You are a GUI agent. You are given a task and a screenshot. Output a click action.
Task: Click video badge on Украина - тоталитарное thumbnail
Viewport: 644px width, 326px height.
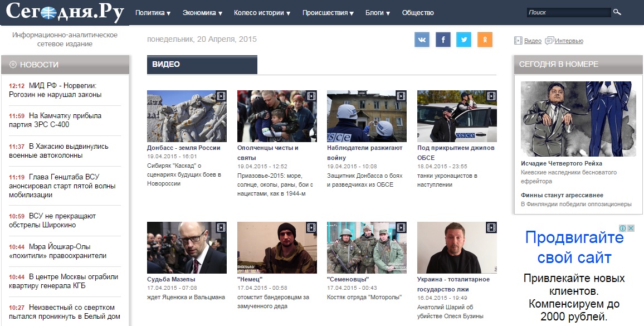[491, 228]
